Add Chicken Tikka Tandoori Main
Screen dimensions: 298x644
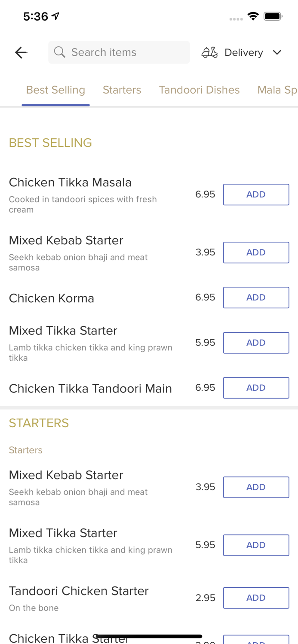[256, 388]
